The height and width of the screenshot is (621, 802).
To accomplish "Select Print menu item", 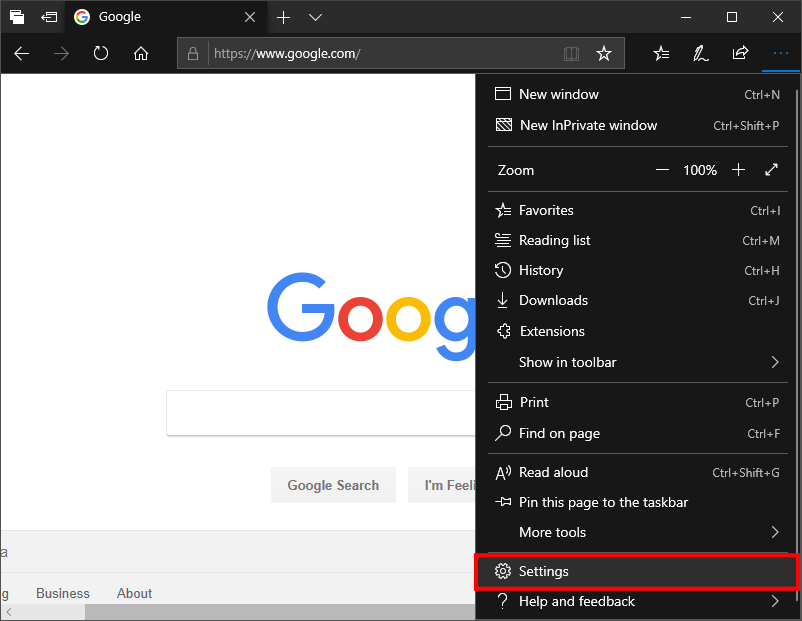I will 637,403.
